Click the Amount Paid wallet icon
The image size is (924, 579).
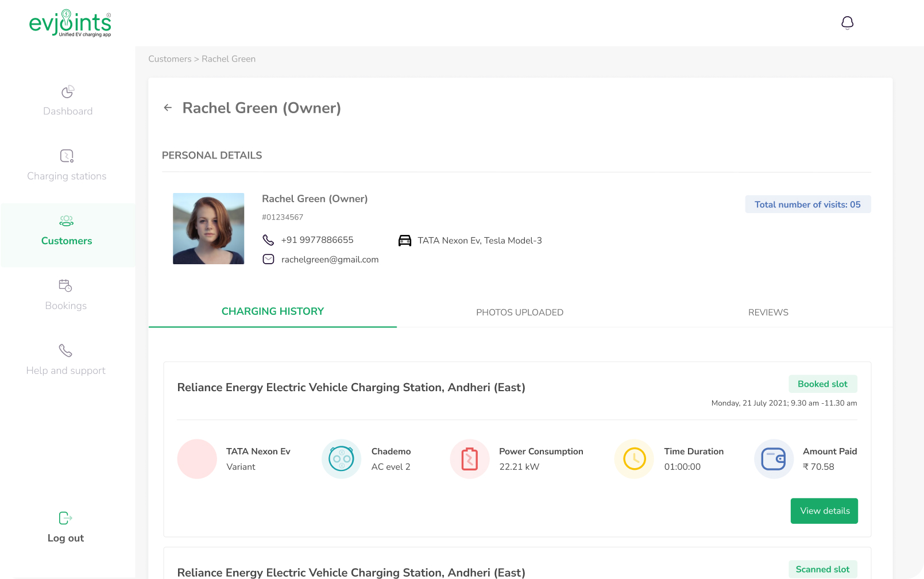point(773,459)
